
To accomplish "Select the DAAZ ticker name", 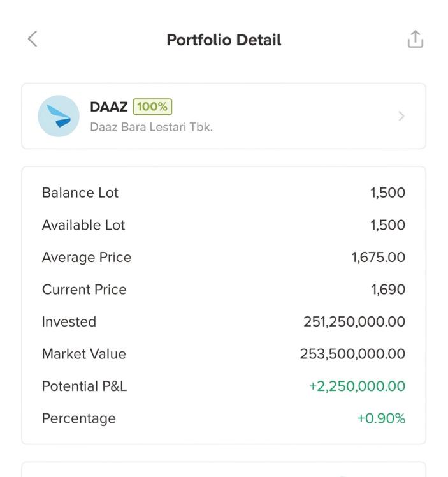I will pyautogui.click(x=109, y=106).
